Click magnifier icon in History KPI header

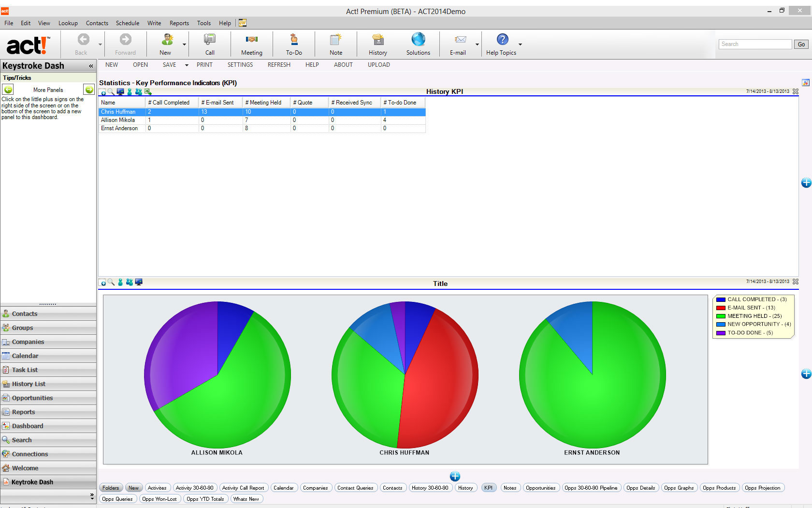coord(111,92)
